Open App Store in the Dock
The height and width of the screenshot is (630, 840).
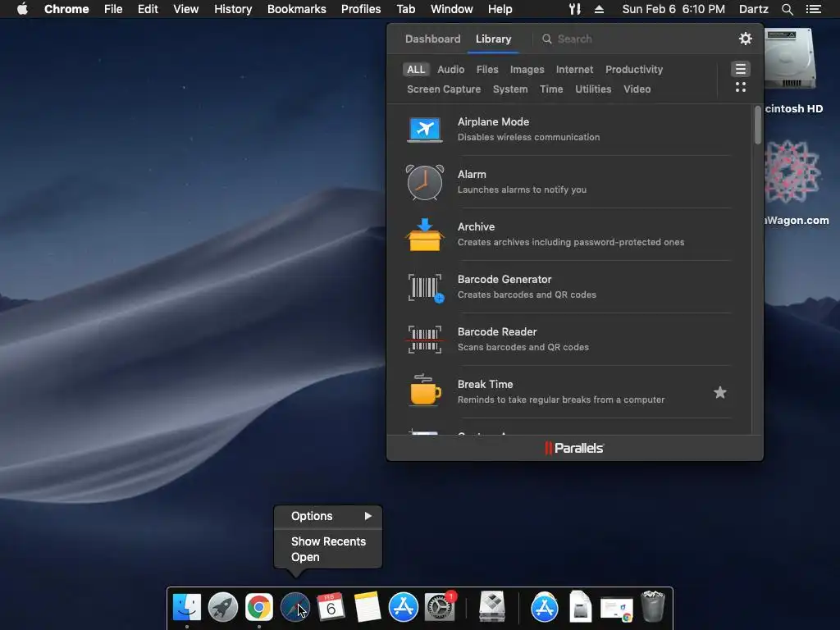point(404,608)
